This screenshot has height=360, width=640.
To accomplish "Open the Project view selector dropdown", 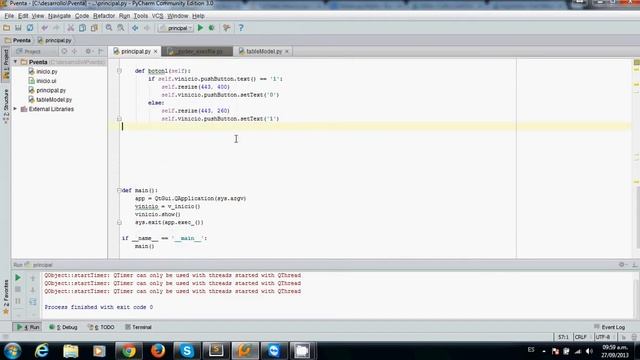I will coord(32,51).
